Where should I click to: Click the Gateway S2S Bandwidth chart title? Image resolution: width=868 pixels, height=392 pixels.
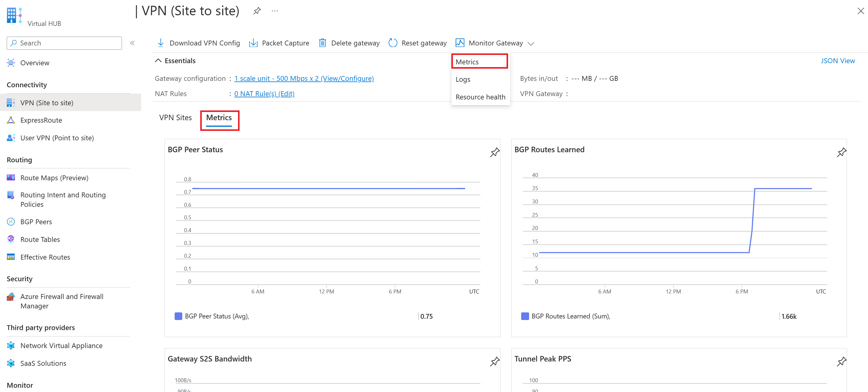pyautogui.click(x=210, y=359)
